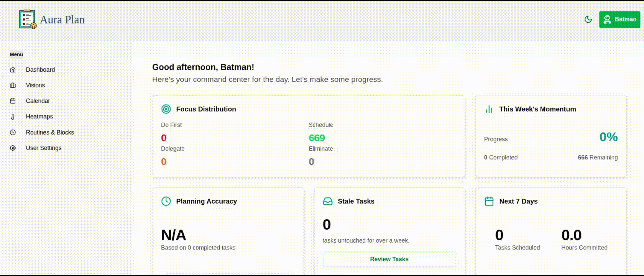Click the Eliminate label
Viewport: 644px width, 276px height.
(320, 149)
